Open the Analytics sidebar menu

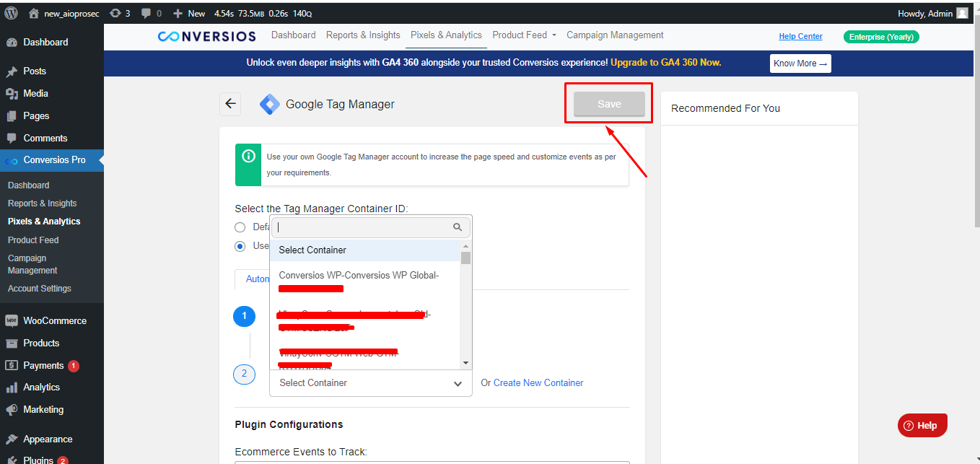(x=41, y=387)
